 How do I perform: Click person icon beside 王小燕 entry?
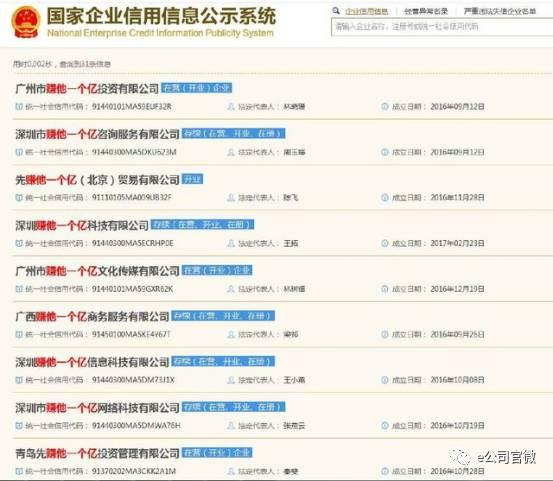(x=231, y=380)
